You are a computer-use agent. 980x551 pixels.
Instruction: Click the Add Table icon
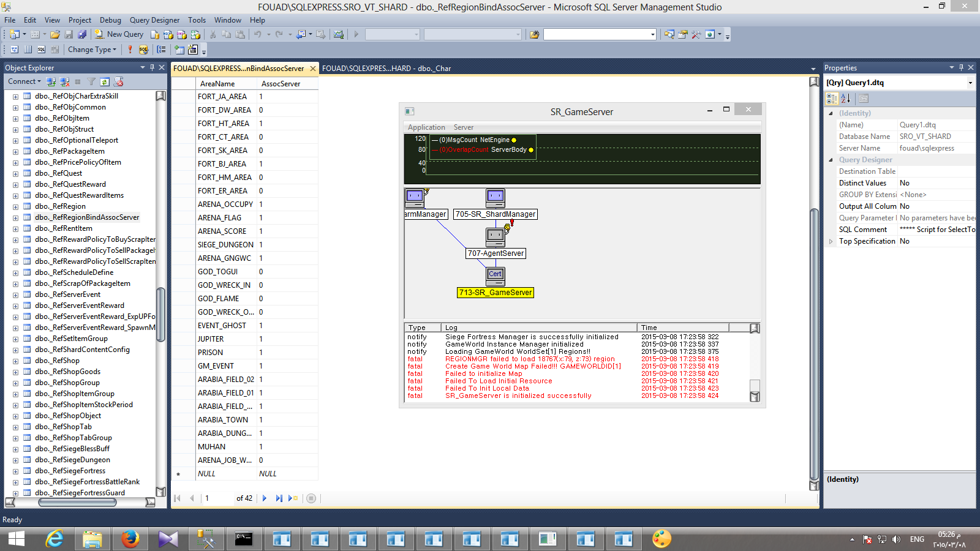point(179,50)
